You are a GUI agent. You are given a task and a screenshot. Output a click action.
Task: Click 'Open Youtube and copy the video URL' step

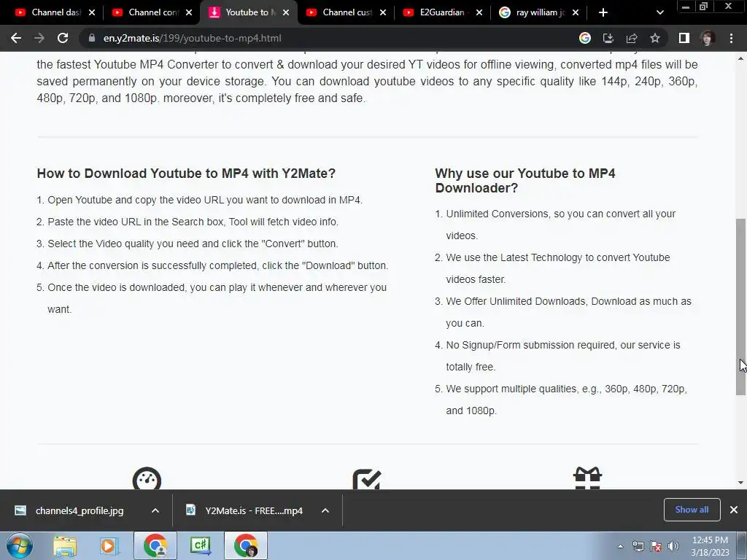tap(205, 200)
